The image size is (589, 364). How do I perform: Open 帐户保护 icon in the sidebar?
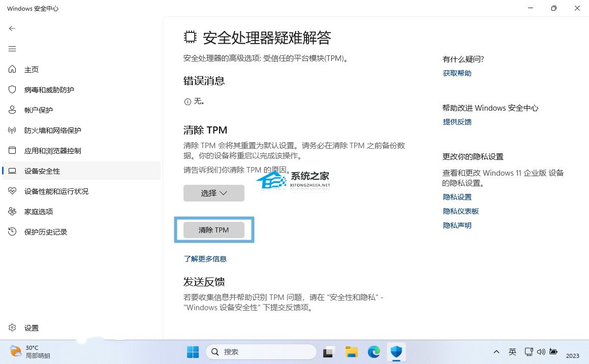point(11,110)
